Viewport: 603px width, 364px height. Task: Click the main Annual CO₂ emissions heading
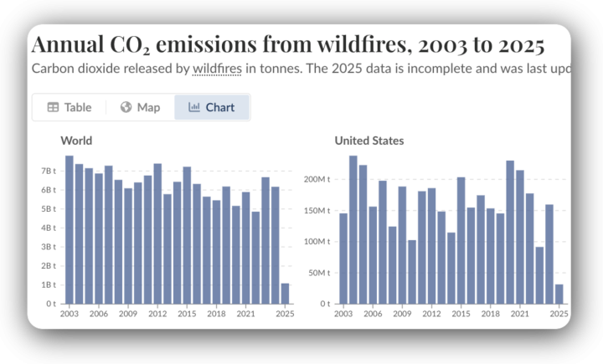point(286,44)
